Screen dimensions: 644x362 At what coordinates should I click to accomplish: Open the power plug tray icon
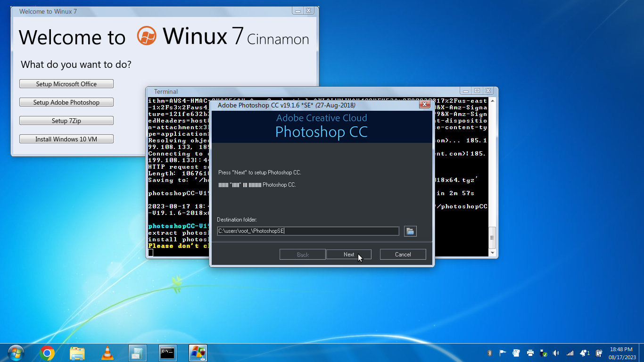tap(599, 353)
